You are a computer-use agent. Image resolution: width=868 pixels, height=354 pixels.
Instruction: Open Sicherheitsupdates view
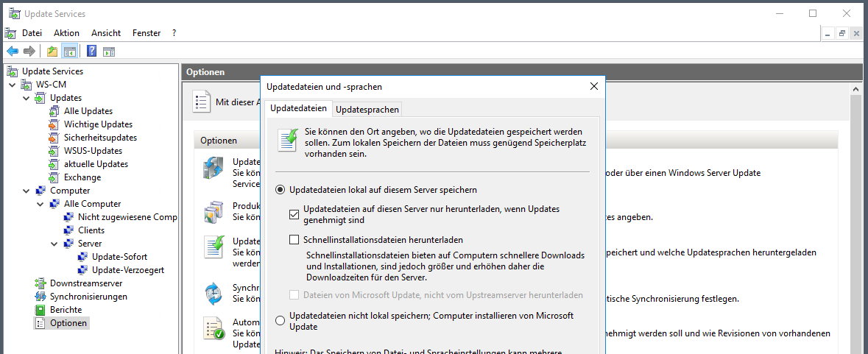pos(100,138)
